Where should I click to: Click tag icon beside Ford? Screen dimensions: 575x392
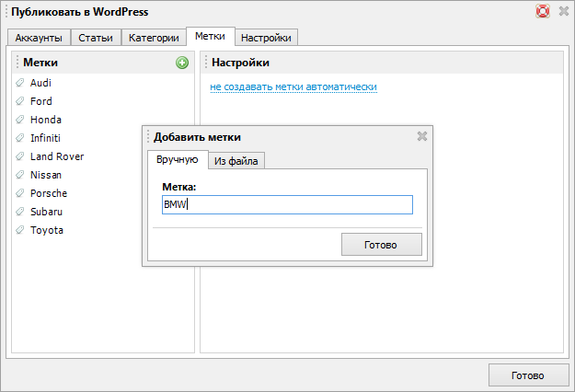coord(20,101)
